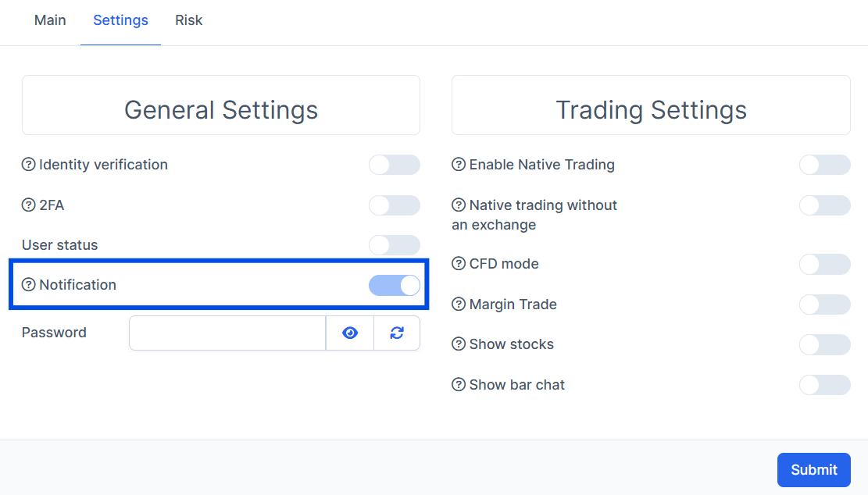The width and height of the screenshot is (868, 495).
Task: Generate a new password with the refresh icon
Action: (397, 333)
